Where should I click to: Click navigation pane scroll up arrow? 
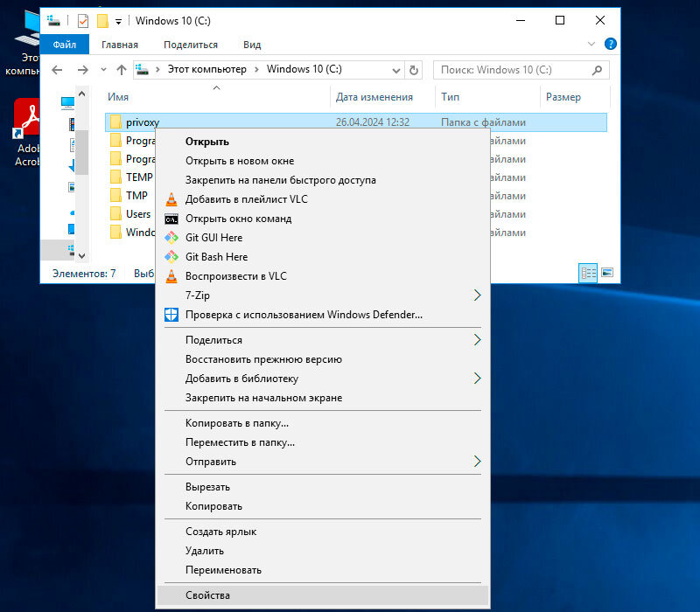(x=81, y=94)
